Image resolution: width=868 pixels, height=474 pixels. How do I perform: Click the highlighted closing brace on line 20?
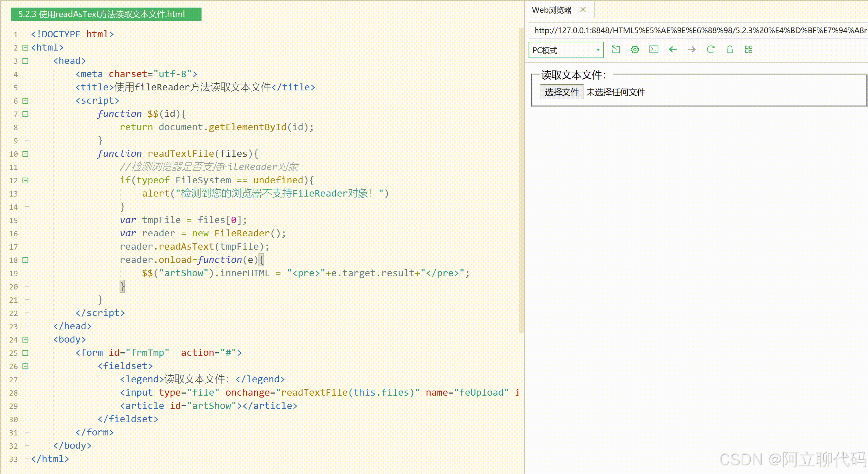click(122, 287)
